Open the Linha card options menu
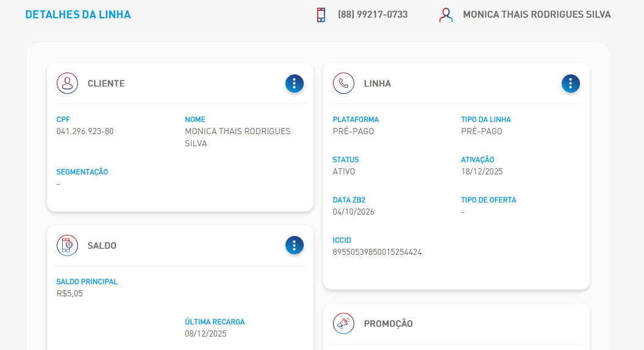 [570, 84]
